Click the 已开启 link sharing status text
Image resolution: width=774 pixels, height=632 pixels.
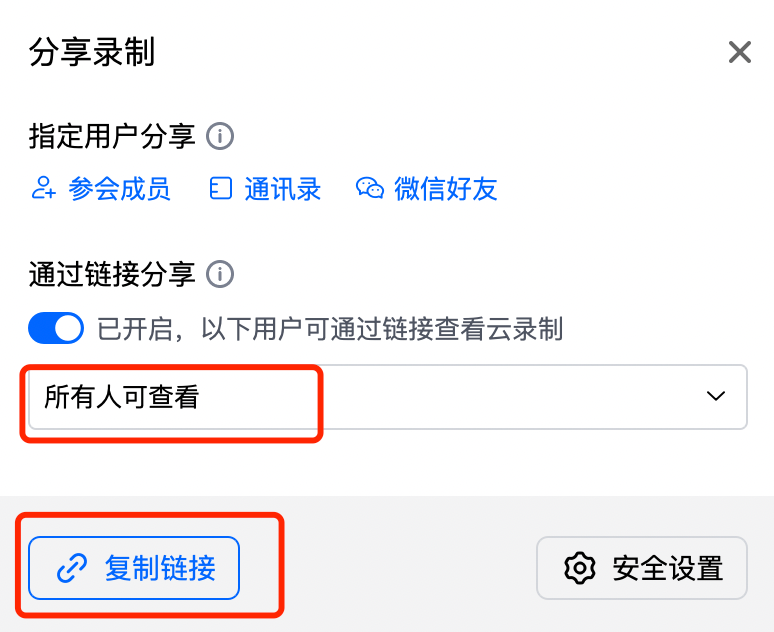pos(330,328)
